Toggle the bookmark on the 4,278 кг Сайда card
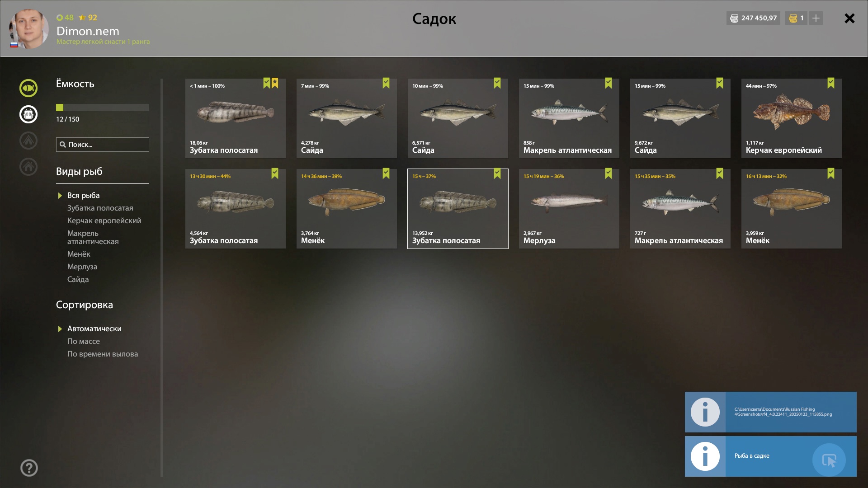This screenshot has height=488, width=868. pos(386,83)
